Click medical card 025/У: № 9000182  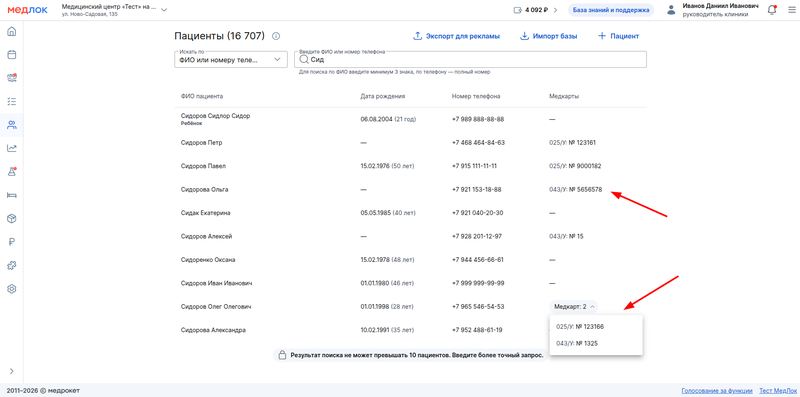575,166
